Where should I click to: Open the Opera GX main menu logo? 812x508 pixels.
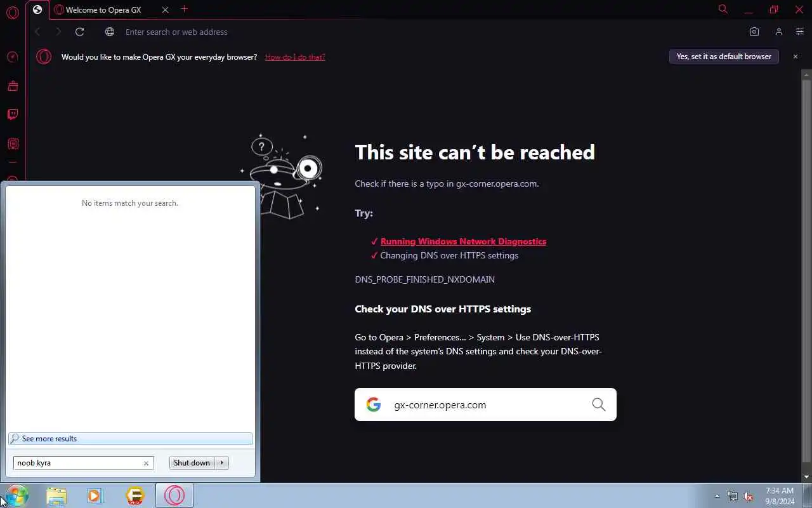(13, 12)
